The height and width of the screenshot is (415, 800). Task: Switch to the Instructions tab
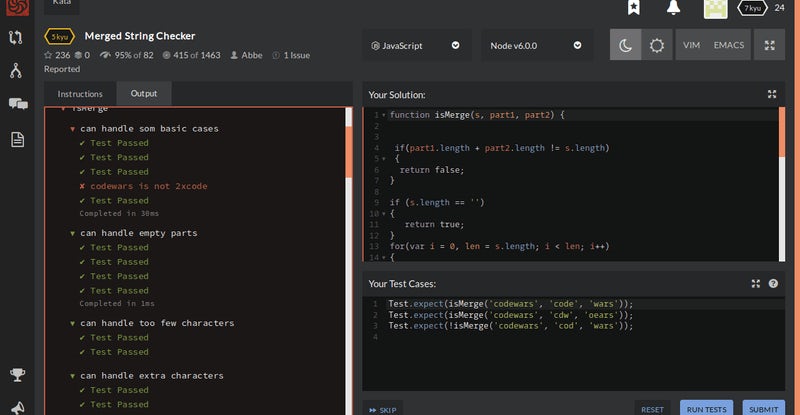(x=80, y=94)
